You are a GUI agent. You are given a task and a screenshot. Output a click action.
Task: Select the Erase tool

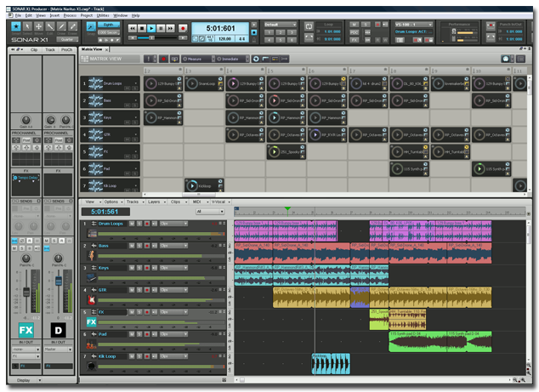point(72,26)
